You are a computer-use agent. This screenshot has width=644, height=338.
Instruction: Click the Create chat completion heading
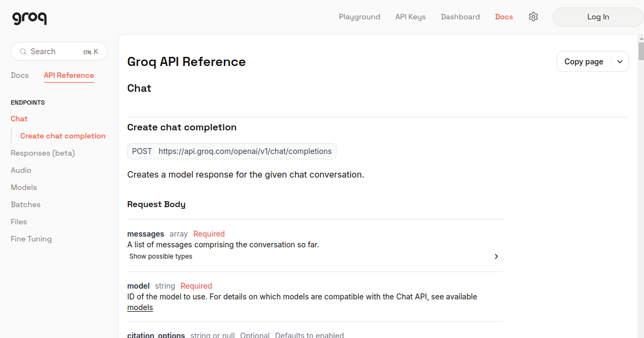pos(182,127)
